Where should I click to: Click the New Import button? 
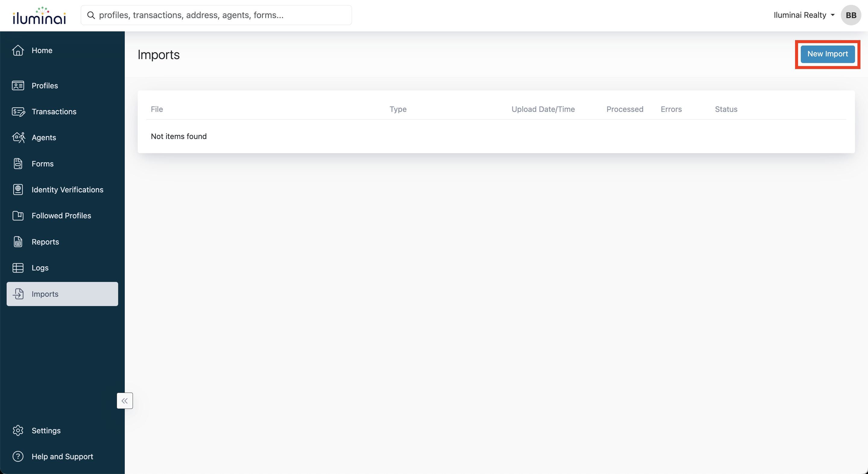tap(827, 54)
